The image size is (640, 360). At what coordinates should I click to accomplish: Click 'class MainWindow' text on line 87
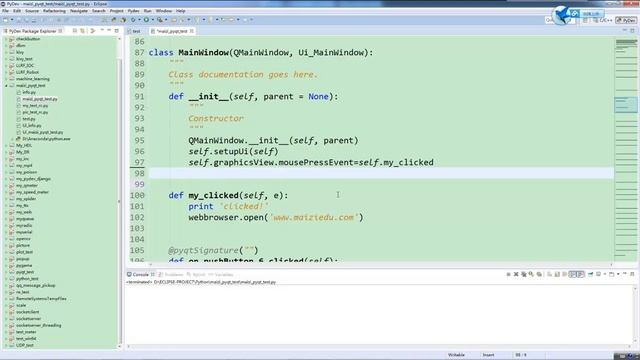point(188,53)
